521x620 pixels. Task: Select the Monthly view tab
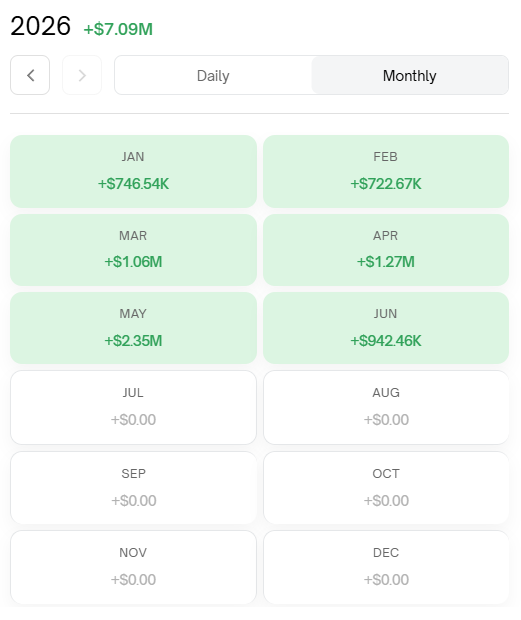[x=410, y=76]
